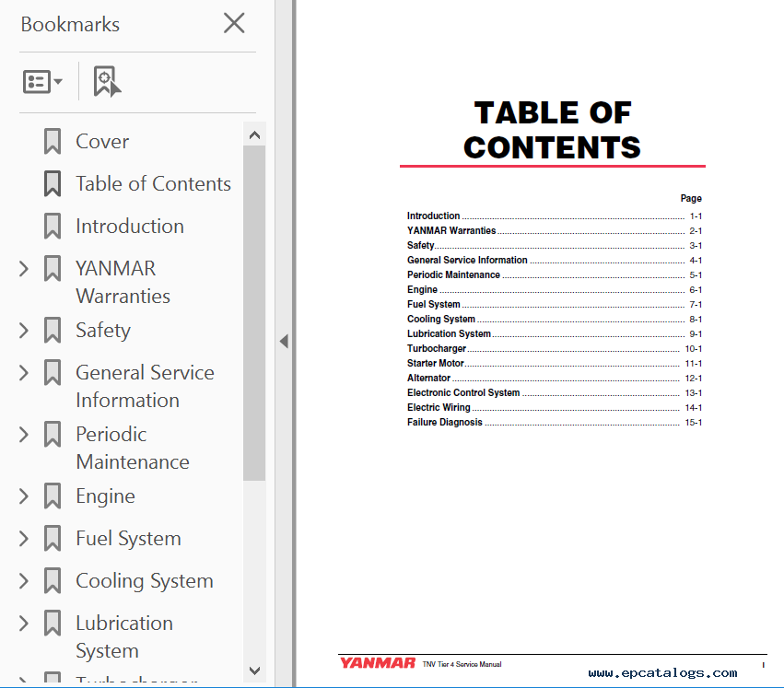Open the Lubrication System bookmark
This screenshot has width=784, height=688.
click(124, 637)
